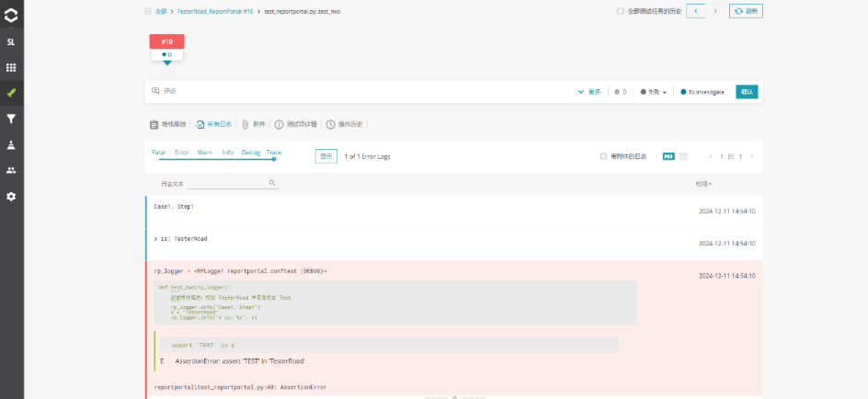868x399 pixels.
Task: Check 全部测试任务的历史 checkbox
Action: point(620,11)
